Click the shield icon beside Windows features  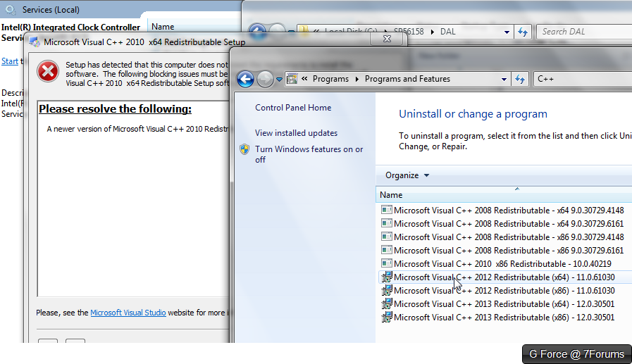244,149
